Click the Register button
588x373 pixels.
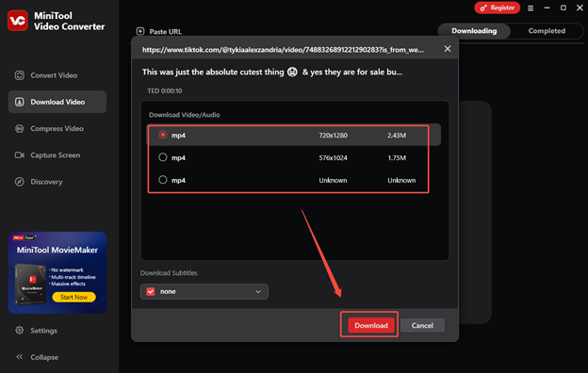coord(498,8)
